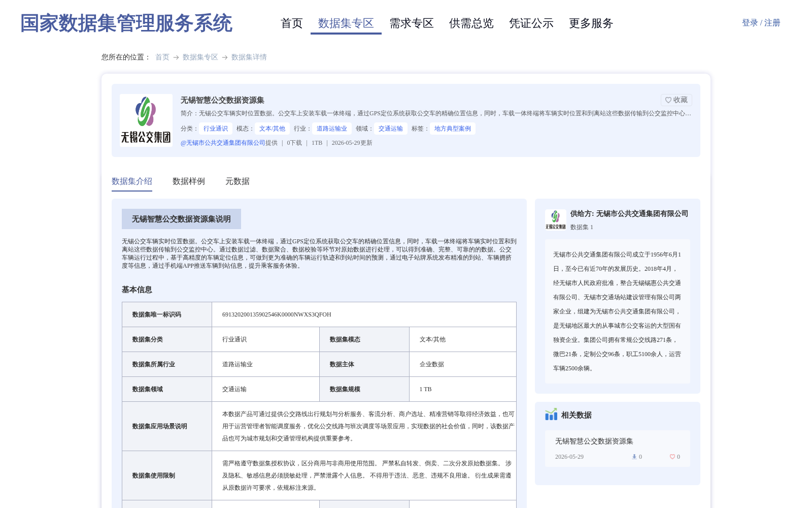Click the download icon in related data card
This screenshot has height=508, width=812.
[x=634, y=457]
